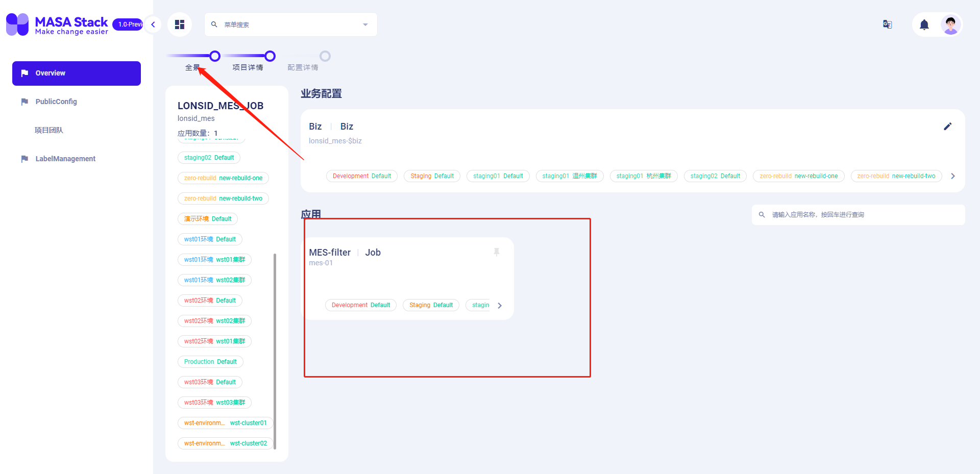Select Biz Development Default tag

pos(362,176)
